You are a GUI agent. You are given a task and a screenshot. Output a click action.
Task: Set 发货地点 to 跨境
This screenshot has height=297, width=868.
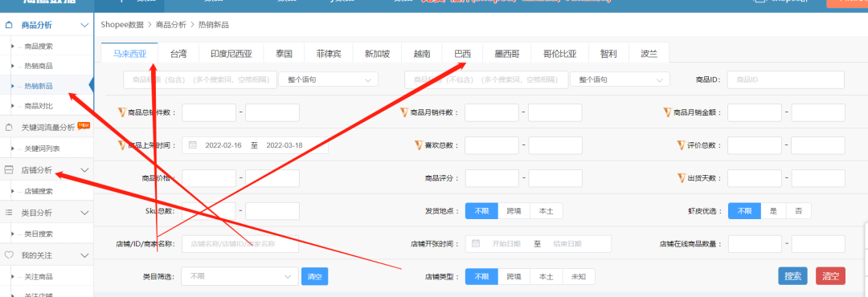pos(514,211)
